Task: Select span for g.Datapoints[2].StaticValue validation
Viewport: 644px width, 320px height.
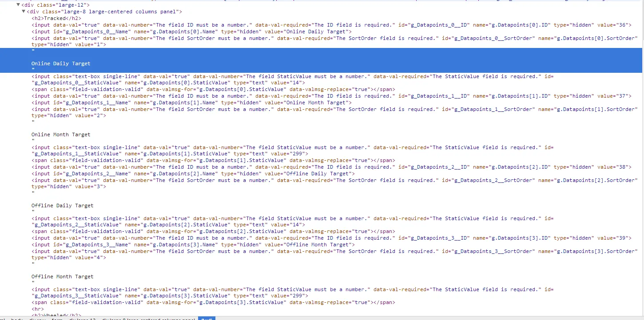Action: point(213,231)
